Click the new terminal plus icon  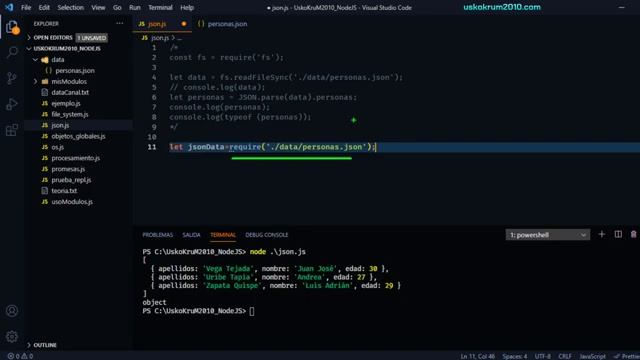pos(602,234)
